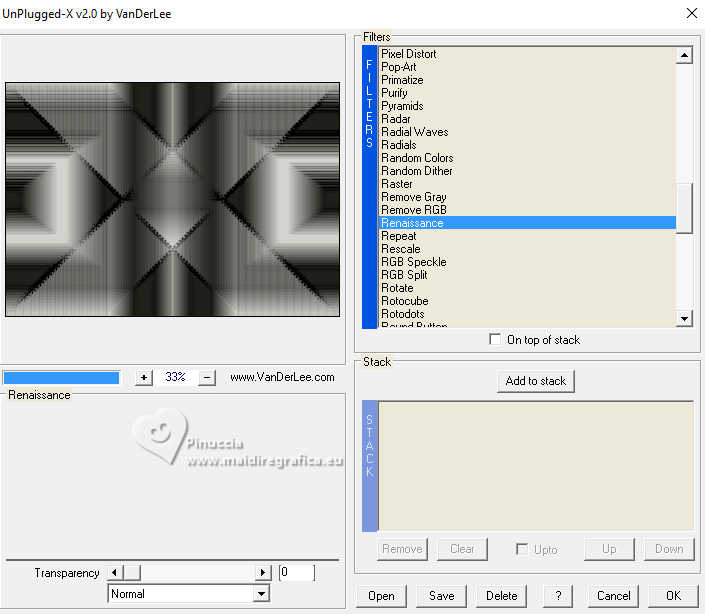Click the zoom in plus button
Image resolution: width=705 pixels, height=614 pixels.
coord(144,378)
